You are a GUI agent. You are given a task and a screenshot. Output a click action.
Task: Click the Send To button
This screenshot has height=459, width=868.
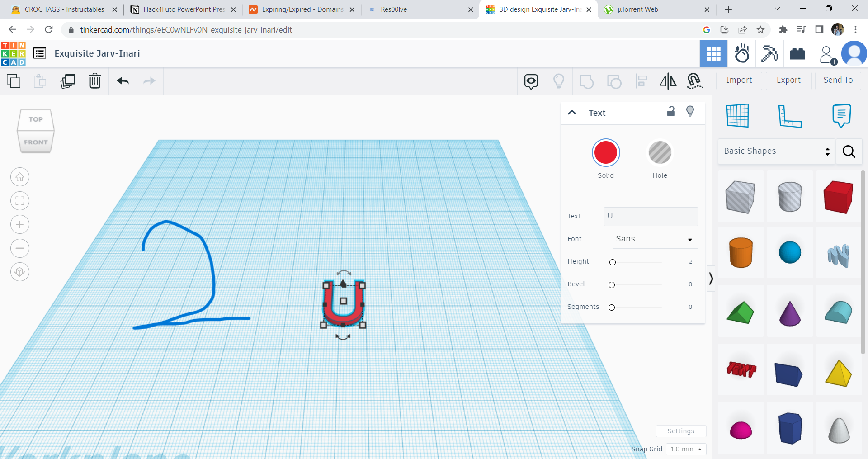(838, 80)
